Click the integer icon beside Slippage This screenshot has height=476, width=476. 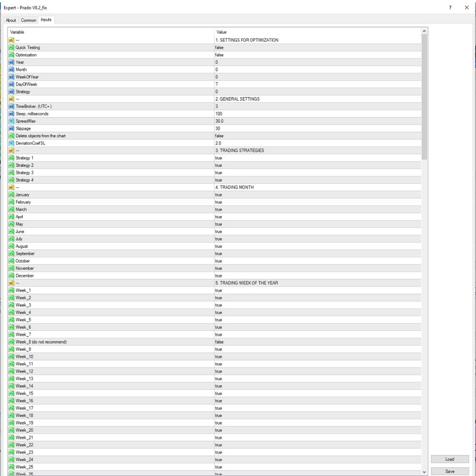tap(11, 129)
